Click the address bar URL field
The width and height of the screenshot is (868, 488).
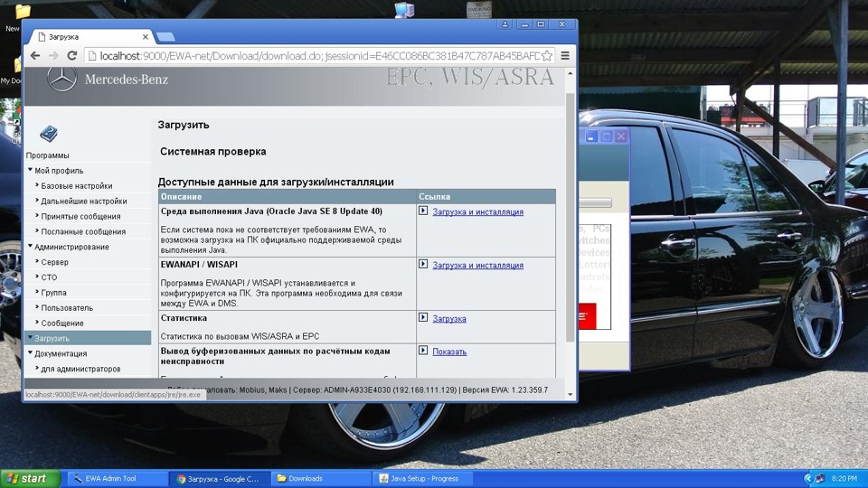pyautogui.click(x=320, y=56)
